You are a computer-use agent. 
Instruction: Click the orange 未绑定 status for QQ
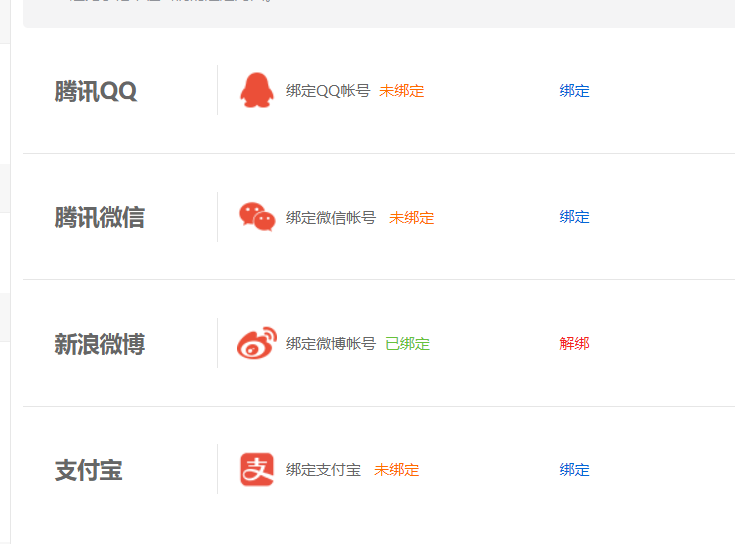click(401, 91)
